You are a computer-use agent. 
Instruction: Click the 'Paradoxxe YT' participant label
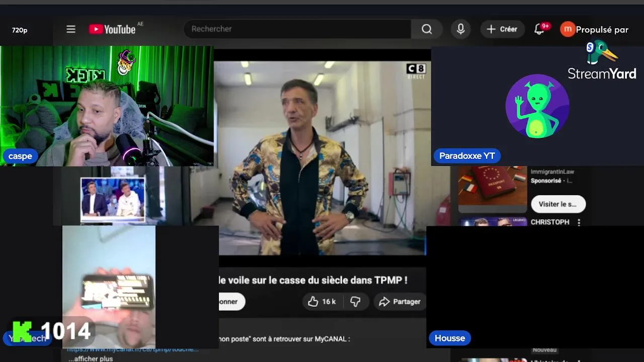pos(467,156)
